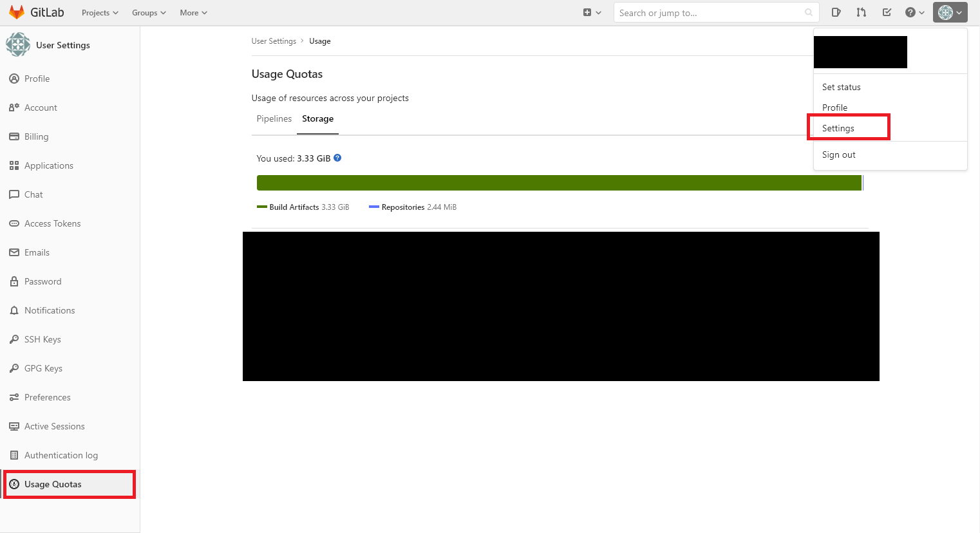
Task: Click Sign out in the avatar menu
Action: click(x=838, y=154)
